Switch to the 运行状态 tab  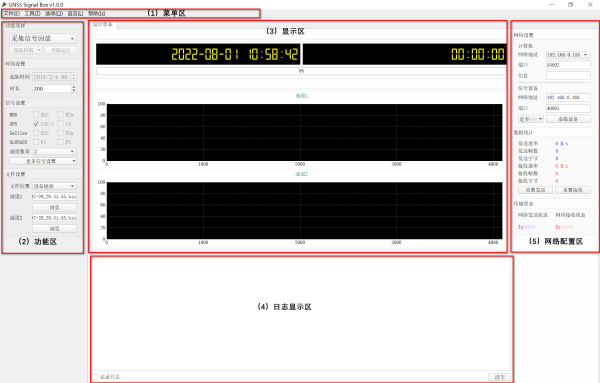tap(103, 24)
